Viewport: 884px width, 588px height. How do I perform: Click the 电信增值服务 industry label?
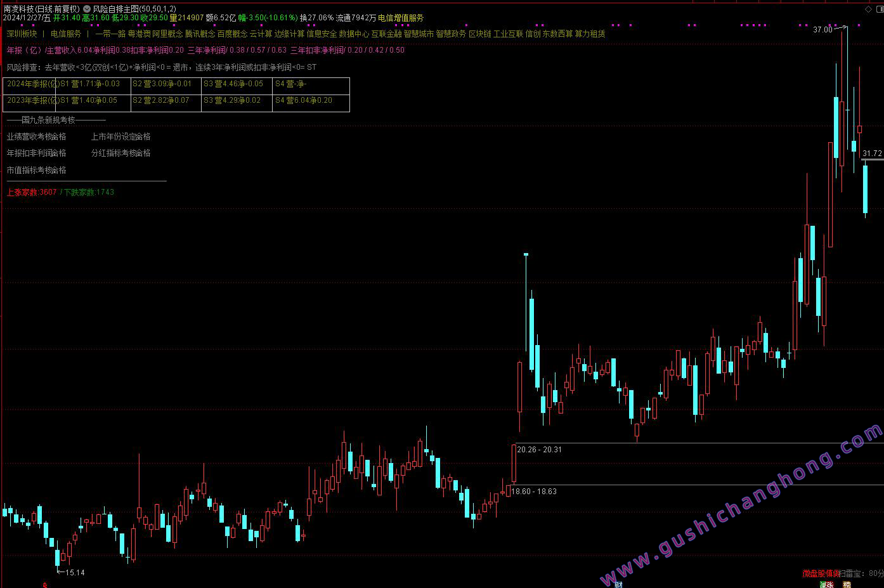point(401,18)
